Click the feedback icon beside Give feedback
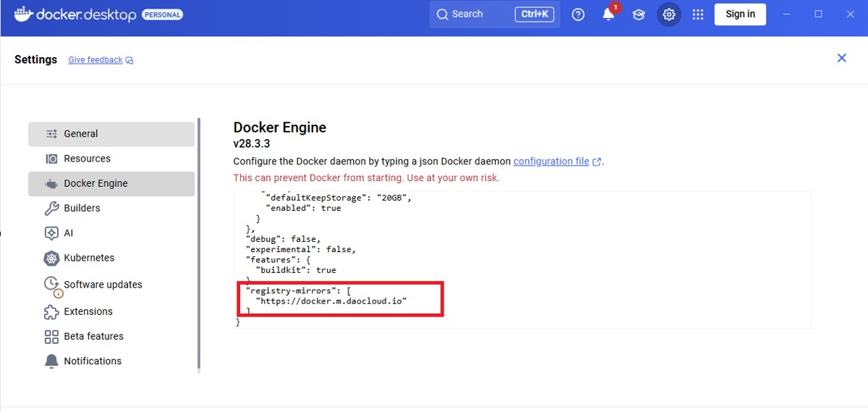Image resolution: width=868 pixels, height=412 pixels. [x=129, y=61]
